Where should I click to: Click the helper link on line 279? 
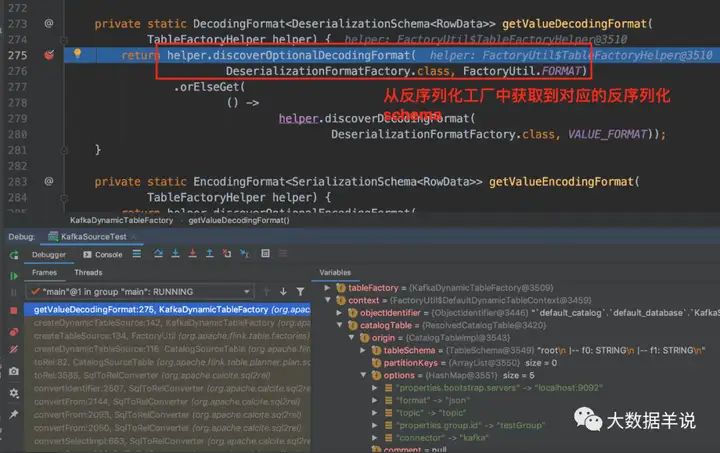pos(298,118)
